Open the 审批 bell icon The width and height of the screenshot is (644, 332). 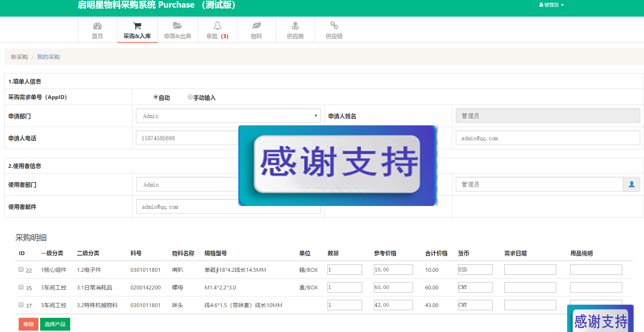pyautogui.click(x=218, y=26)
